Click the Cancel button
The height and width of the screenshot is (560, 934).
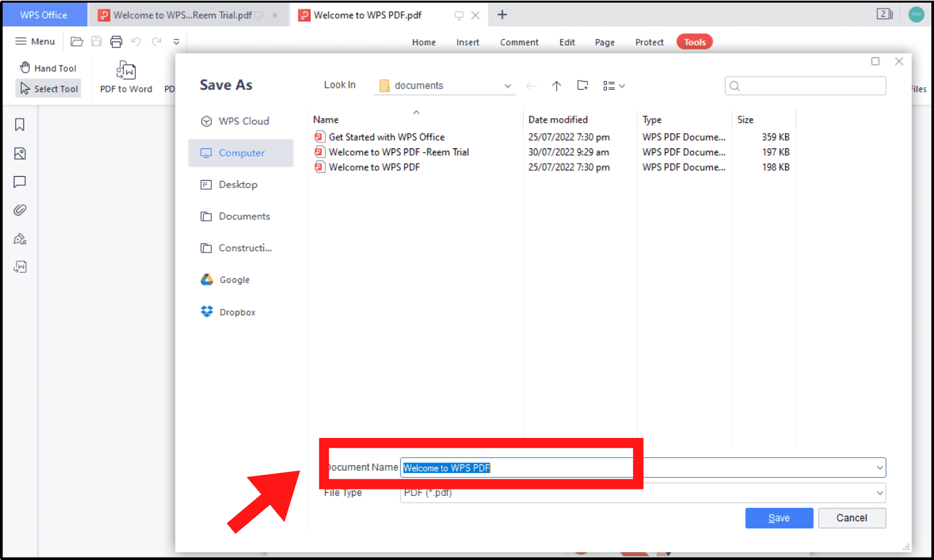(852, 518)
